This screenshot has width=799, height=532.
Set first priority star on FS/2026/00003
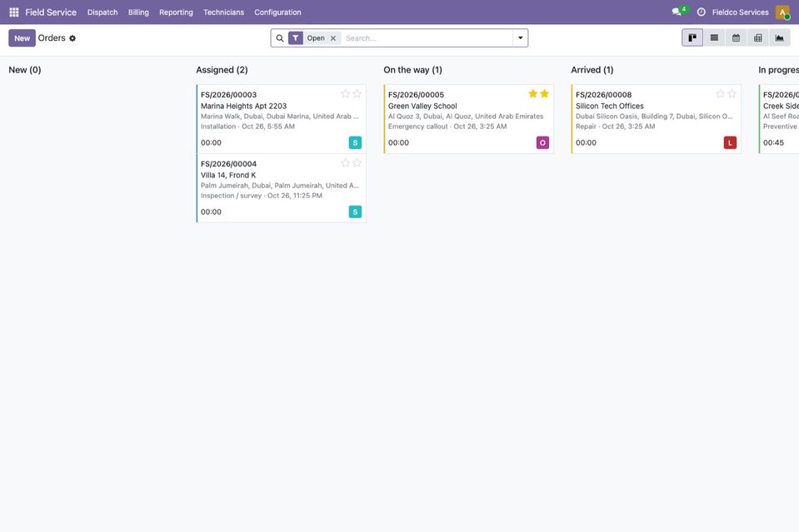pyautogui.click(x=346, y=94)
